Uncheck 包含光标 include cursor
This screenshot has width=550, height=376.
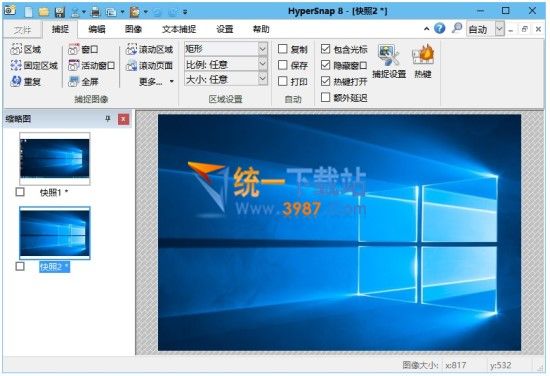[326, 49]
